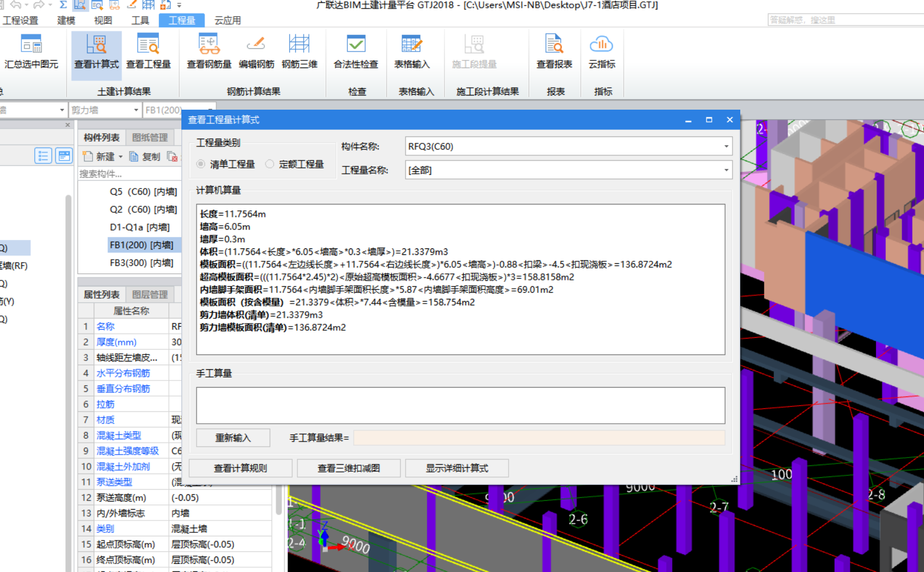Image resolution: width=924 pixels, height=572 pixels.
Task: Open the 工程设置 ribbon tab
Action: pos(21,20)
